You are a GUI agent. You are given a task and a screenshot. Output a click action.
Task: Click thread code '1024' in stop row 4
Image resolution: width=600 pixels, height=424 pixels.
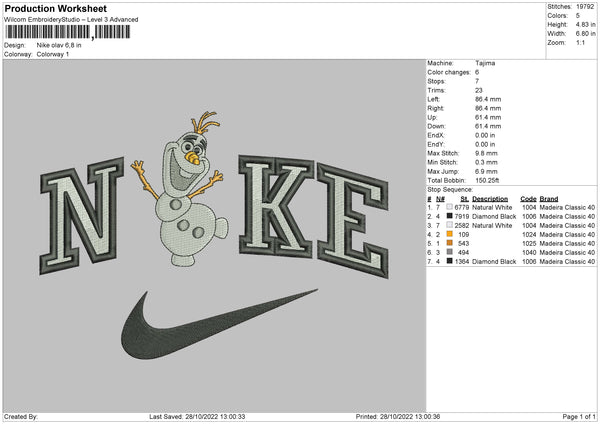click(x=529, y=235)
